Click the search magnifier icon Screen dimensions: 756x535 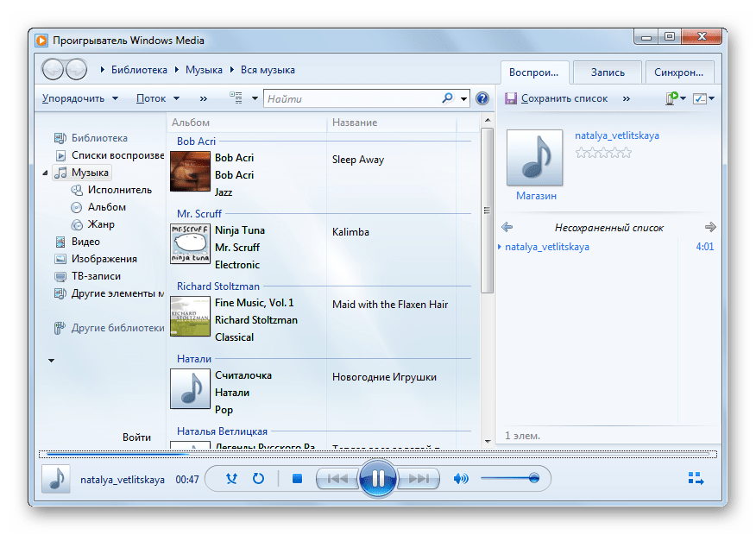tap(447, 98)
